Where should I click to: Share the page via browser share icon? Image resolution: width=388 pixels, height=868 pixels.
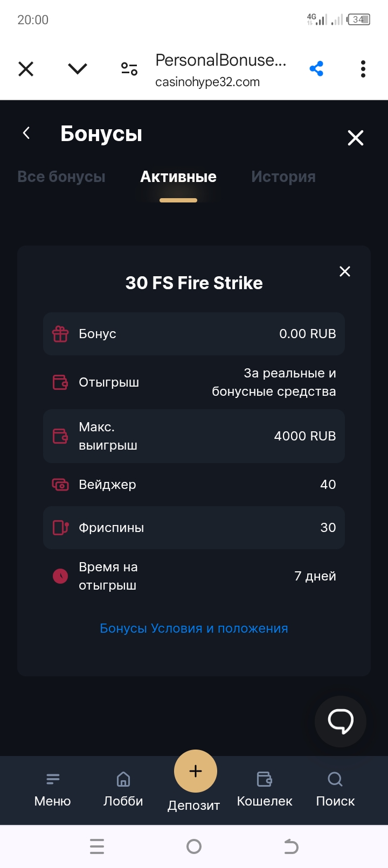316,69
